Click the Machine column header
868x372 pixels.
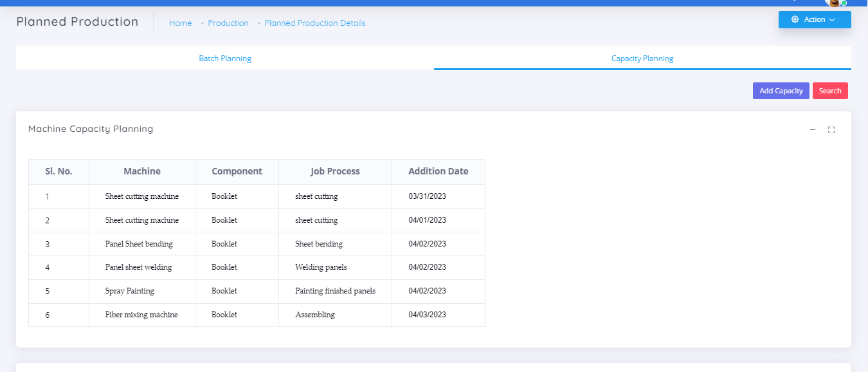pos(142,171)
